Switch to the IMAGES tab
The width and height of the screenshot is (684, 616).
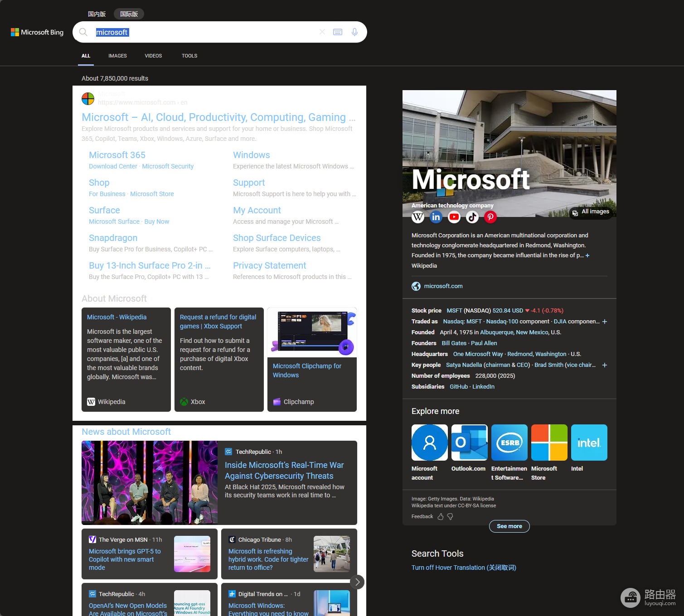117,56
